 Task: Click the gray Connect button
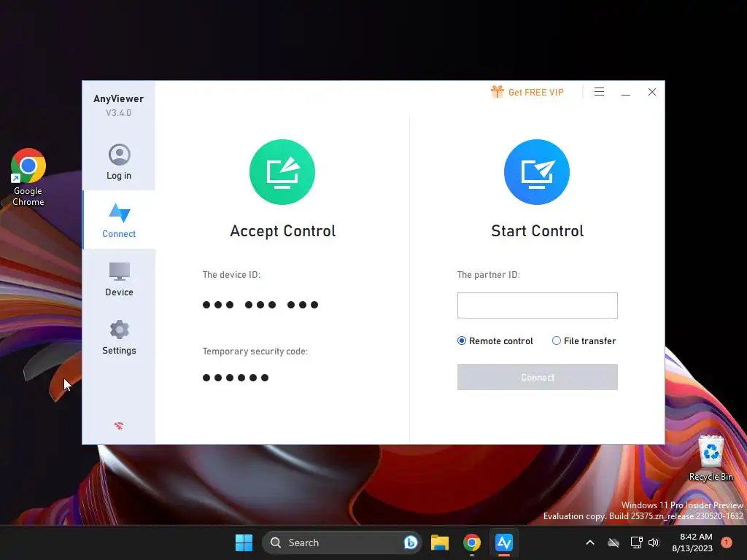(538, 377)
